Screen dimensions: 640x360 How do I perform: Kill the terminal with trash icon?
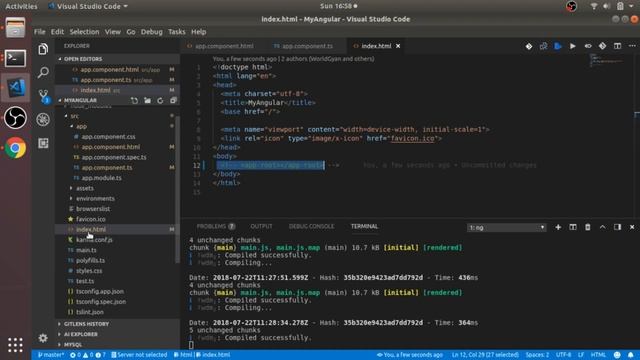click(x=588, y=227)
